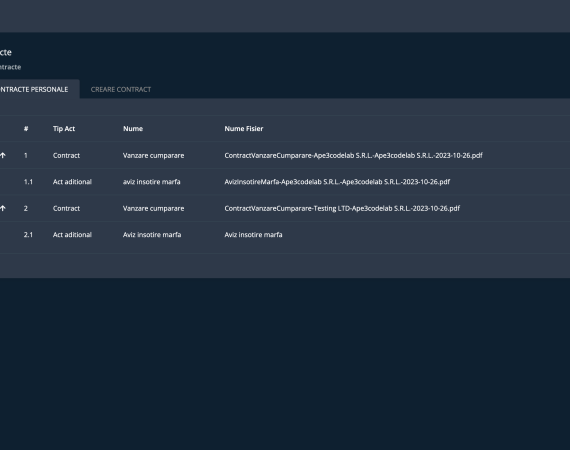Collapse row 1 using its up arrow
This screenshot has width=570, height=450.
[3, 156]
